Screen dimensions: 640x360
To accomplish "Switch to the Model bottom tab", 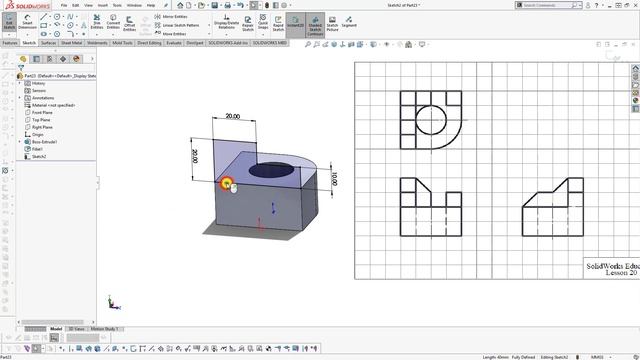I will tap(56, 329).
